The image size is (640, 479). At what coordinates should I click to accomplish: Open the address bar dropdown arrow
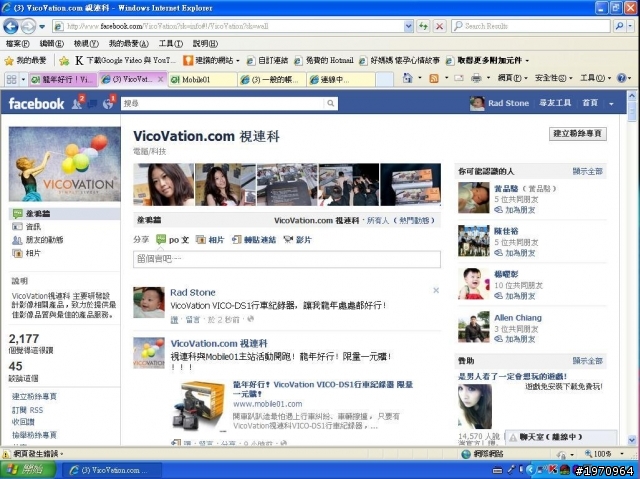(x=408, y=27)
